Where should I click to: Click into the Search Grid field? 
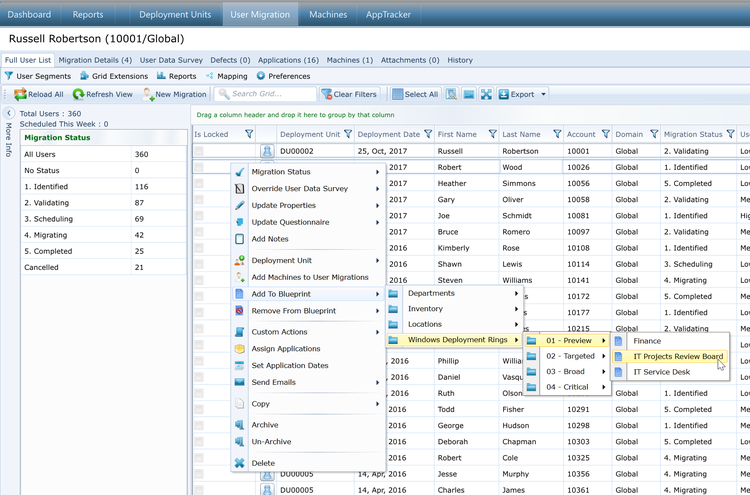(x=265, y=94)
